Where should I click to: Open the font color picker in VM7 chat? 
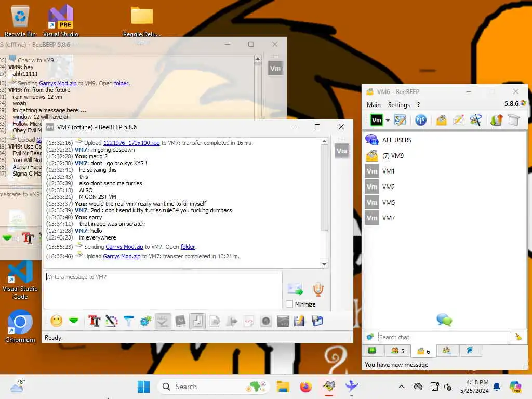[111, 321]
